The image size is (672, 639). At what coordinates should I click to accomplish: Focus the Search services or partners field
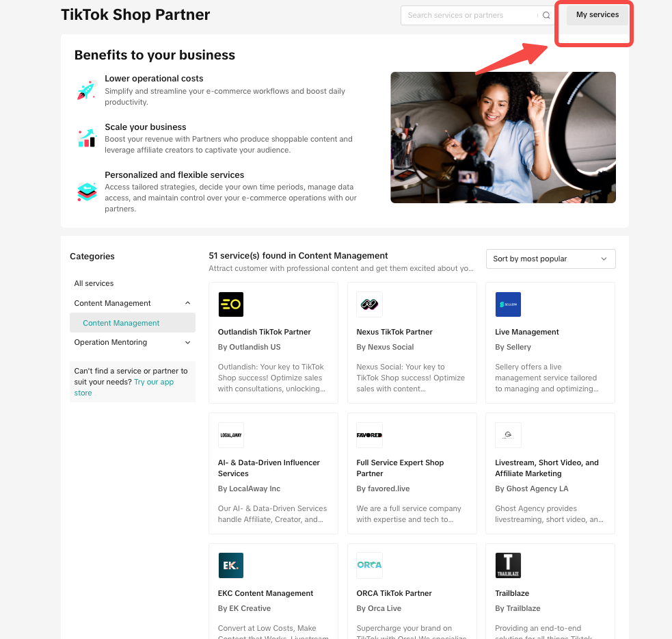pyautogui.click(x=470, y=15)
